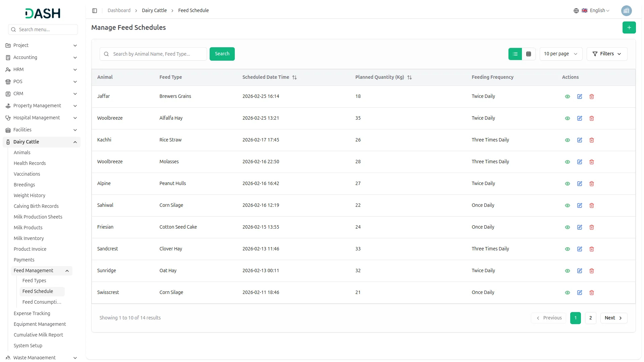Add a new feed schedule with plus button

[x=629, y=27]
